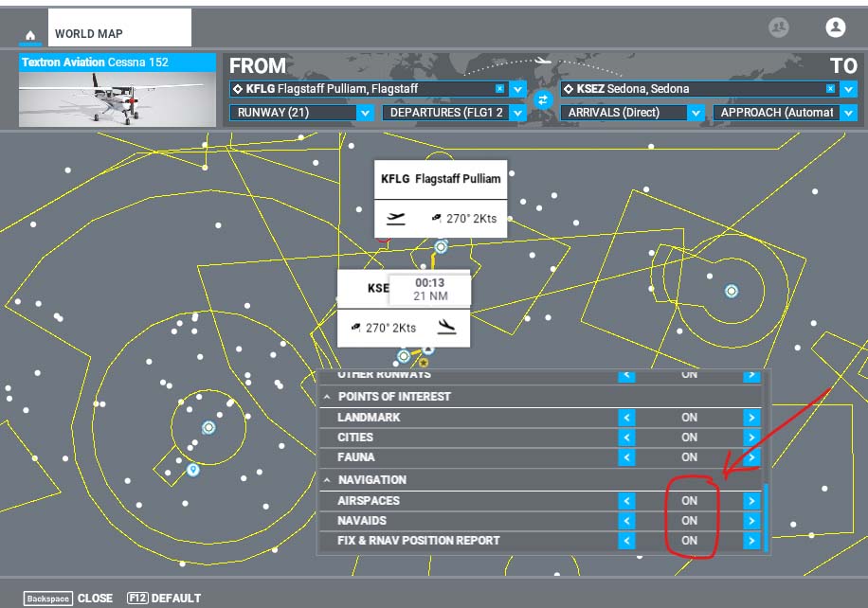The width and height of the screenshot is (868, 608).
Task: Click the KFLG Flagstaff Pulliam popup title
Action: pos(441,179)
